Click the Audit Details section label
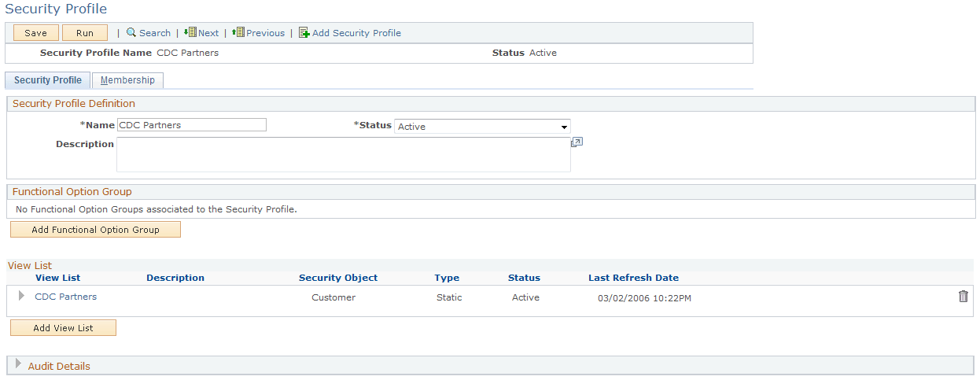Viewport: 980px width, 380px height. click(59, 366)
